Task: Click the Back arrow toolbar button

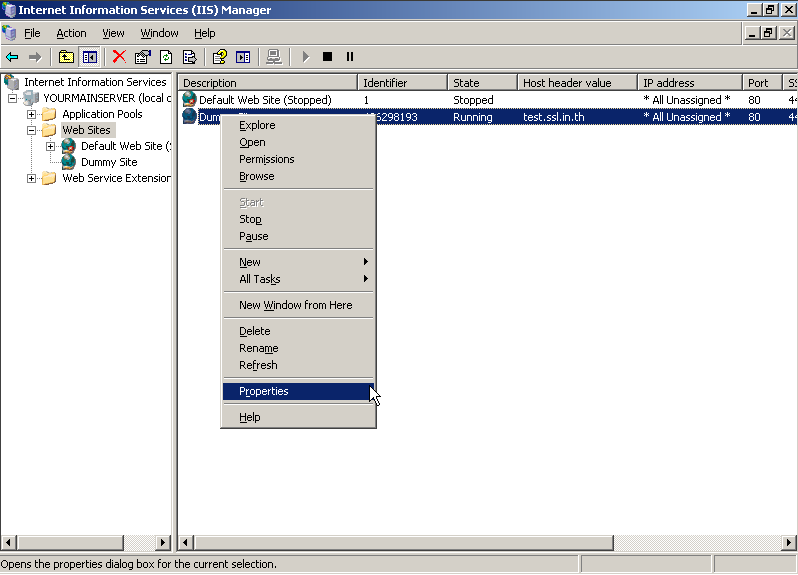Action: (x=12, y=57)
